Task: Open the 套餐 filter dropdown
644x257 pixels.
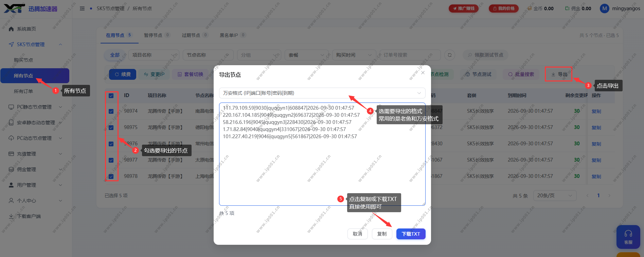Action: (x=307, y=55)
